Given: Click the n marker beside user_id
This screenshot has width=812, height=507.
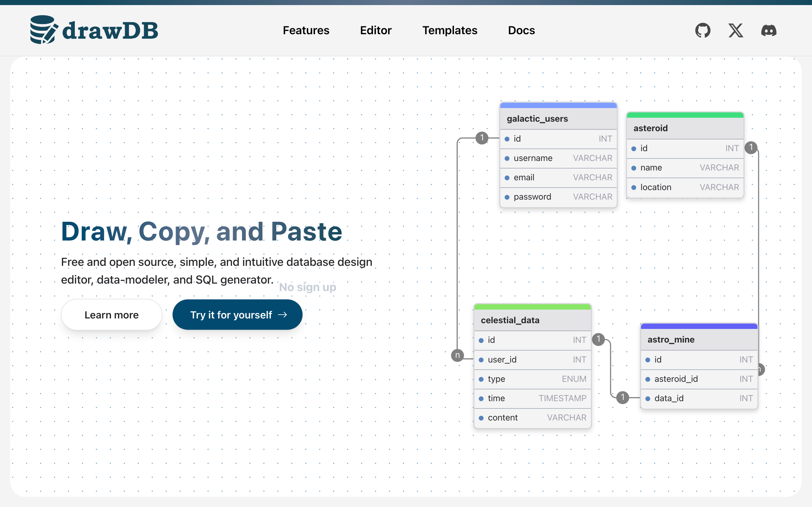Looking at the screenshot, I should pos(457,355).
